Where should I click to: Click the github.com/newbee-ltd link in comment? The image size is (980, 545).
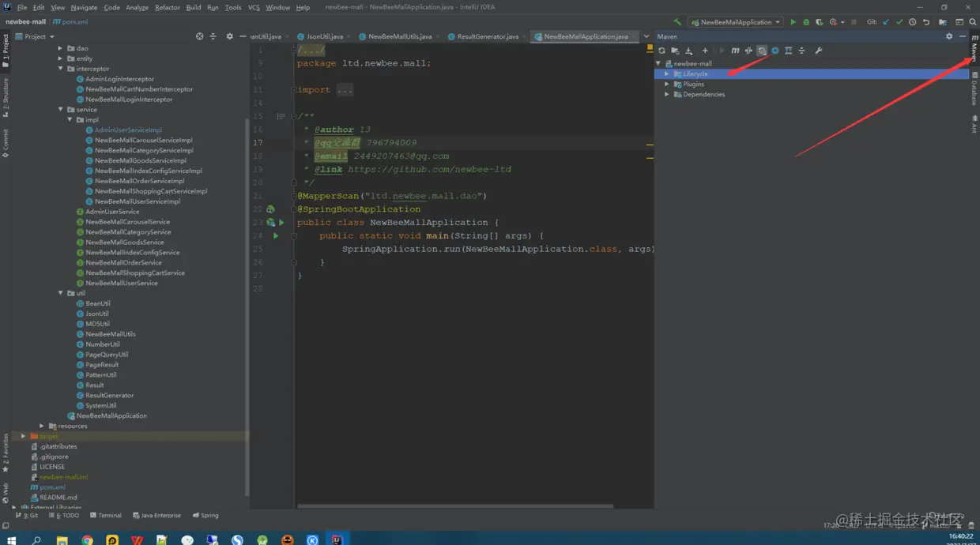pos(429,169)
